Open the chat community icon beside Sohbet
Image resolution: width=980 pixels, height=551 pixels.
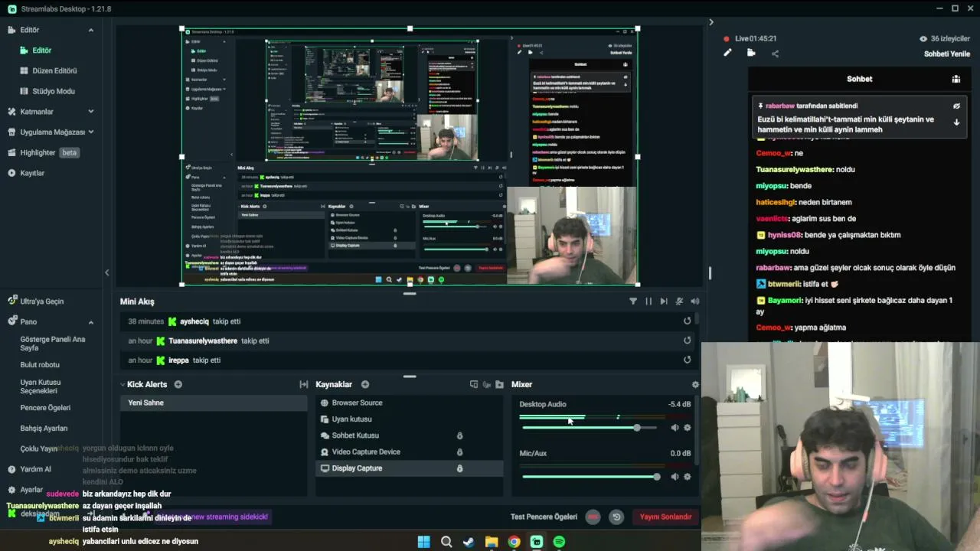click(956, 79)
